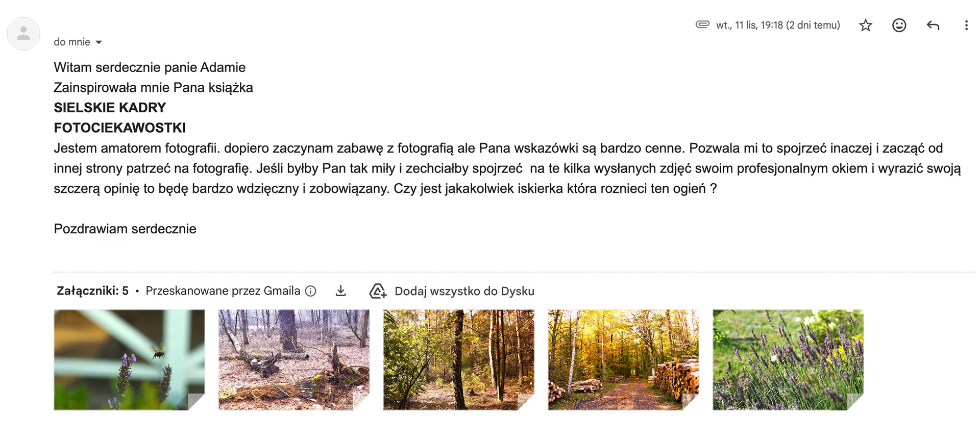Open the forest path with logs attachment

pos(624,360)
